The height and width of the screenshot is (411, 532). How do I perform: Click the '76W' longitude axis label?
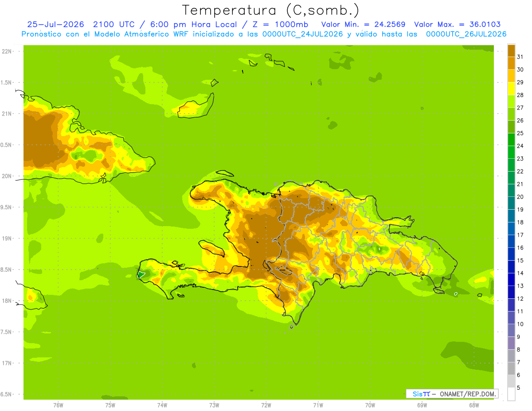click(58, 405)
